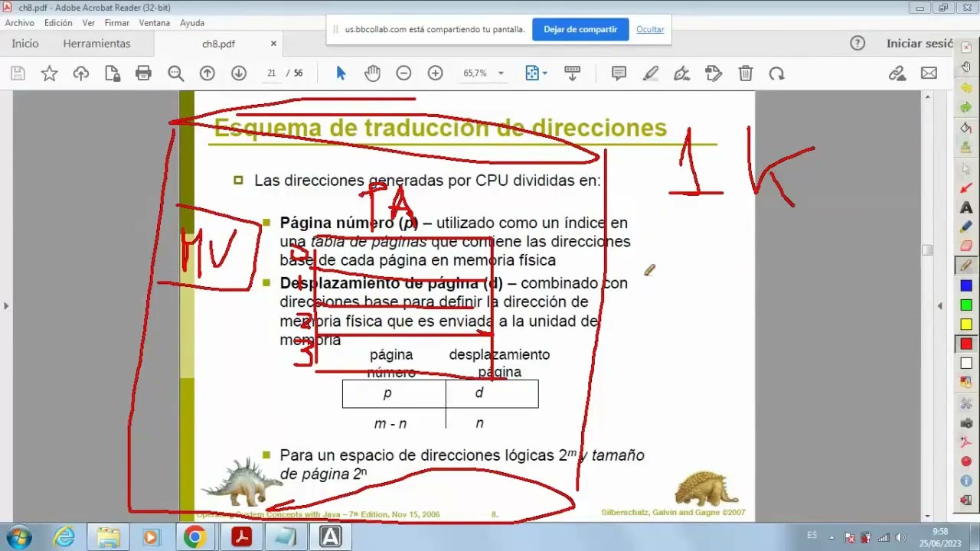Switch to the Herramientas tab
This screenshot has height=551, width=980.
click(97, 44)
